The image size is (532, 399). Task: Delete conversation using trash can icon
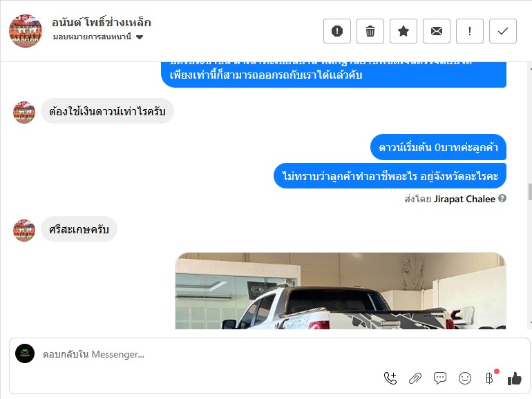[370, 31]
